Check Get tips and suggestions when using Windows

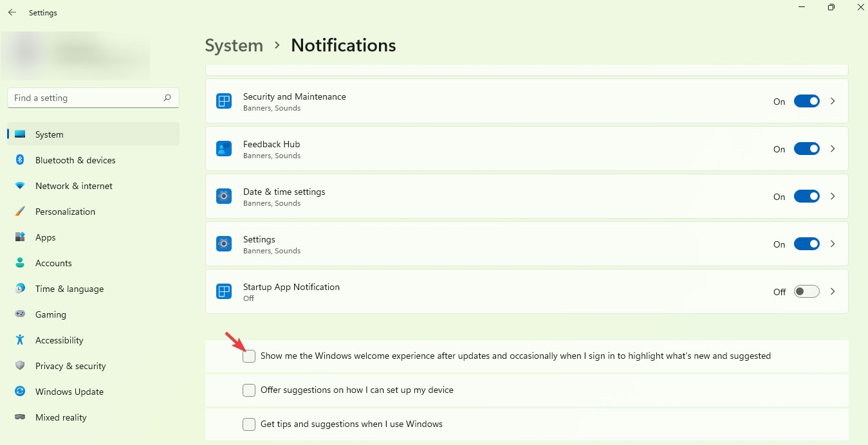tap(249, 424)
